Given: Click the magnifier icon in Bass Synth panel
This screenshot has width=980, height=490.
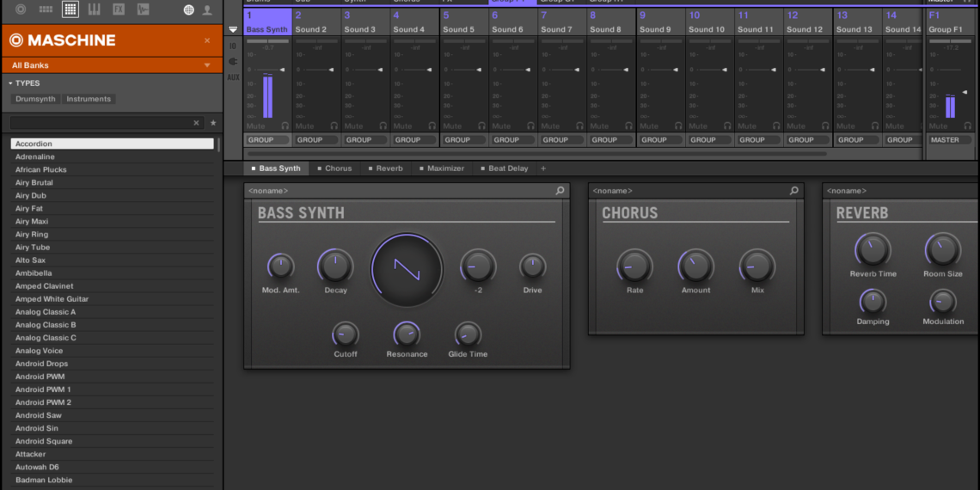Looking at the screenshot, I should pos(560,191).
